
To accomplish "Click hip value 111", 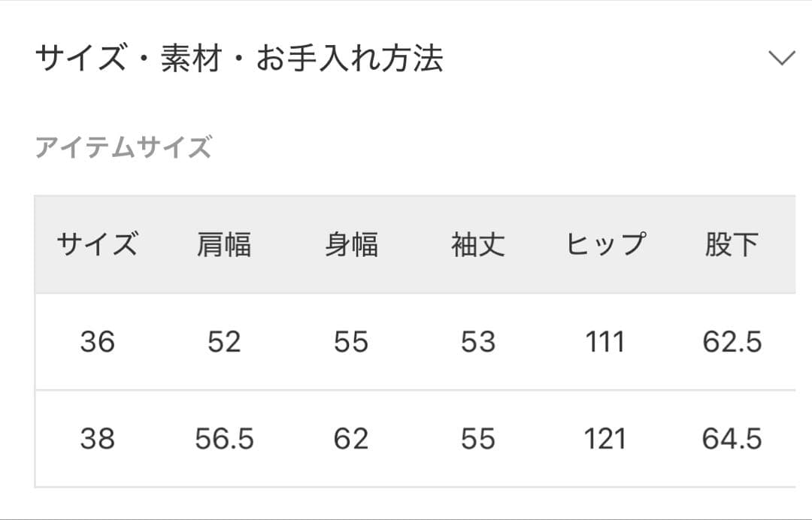I will (605, 342).
